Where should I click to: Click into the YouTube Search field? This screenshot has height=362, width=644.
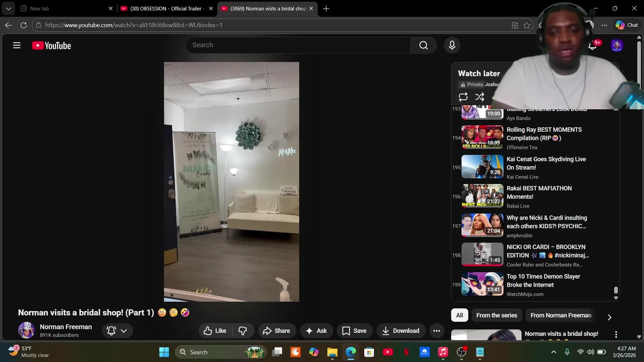tap(298, 45)
